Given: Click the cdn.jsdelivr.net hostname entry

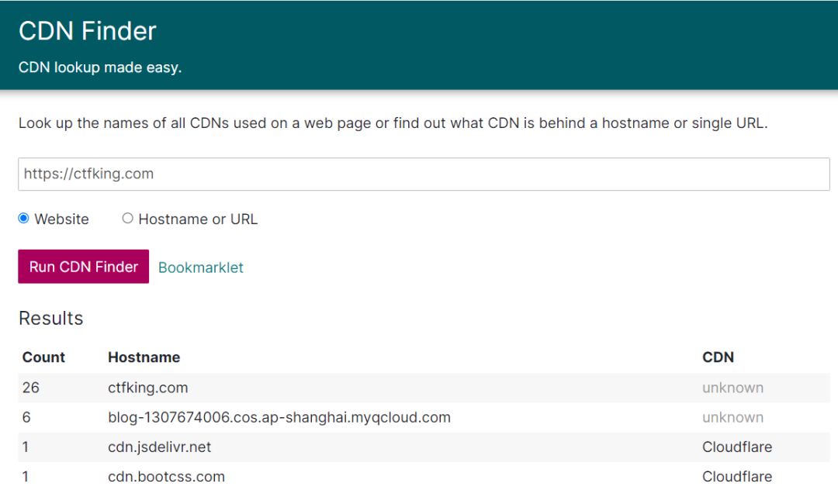Looking at the screenshot, I should click(160, 447).
